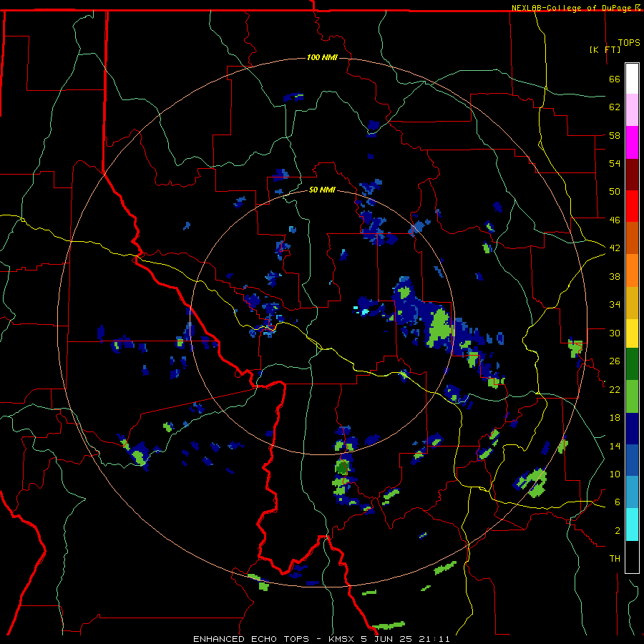Click the '50 NMI' range ring label
Viewport: 644px width, 644px height.
click(x=322, y=190)
